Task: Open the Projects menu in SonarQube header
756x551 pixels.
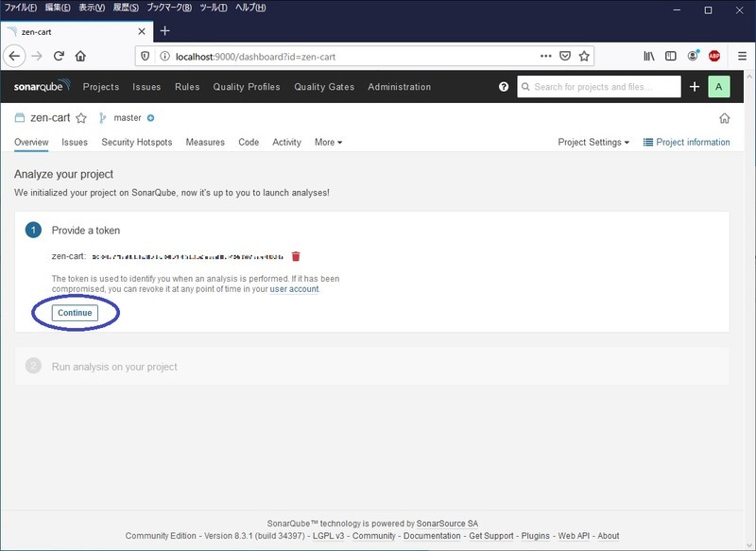Action: 101,87
